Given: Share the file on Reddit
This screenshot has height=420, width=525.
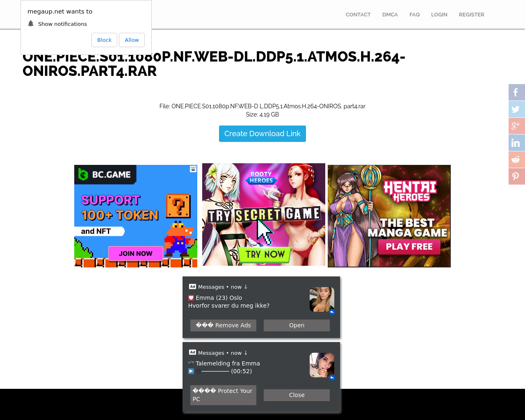Looking at the screenshot, I should [517, 160].
